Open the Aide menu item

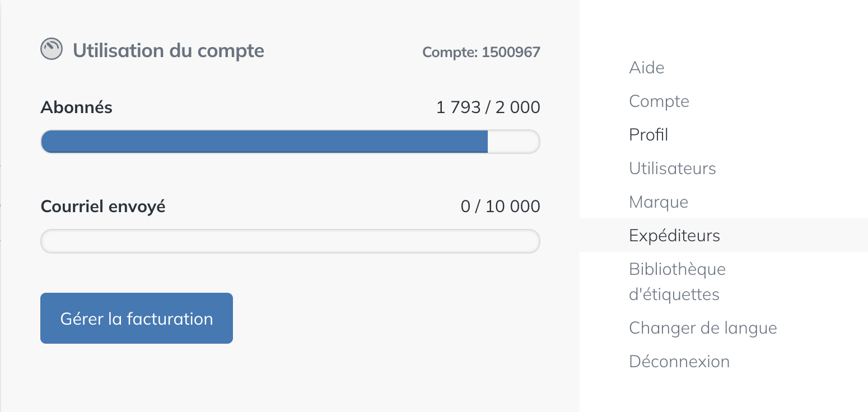point(647,68)
